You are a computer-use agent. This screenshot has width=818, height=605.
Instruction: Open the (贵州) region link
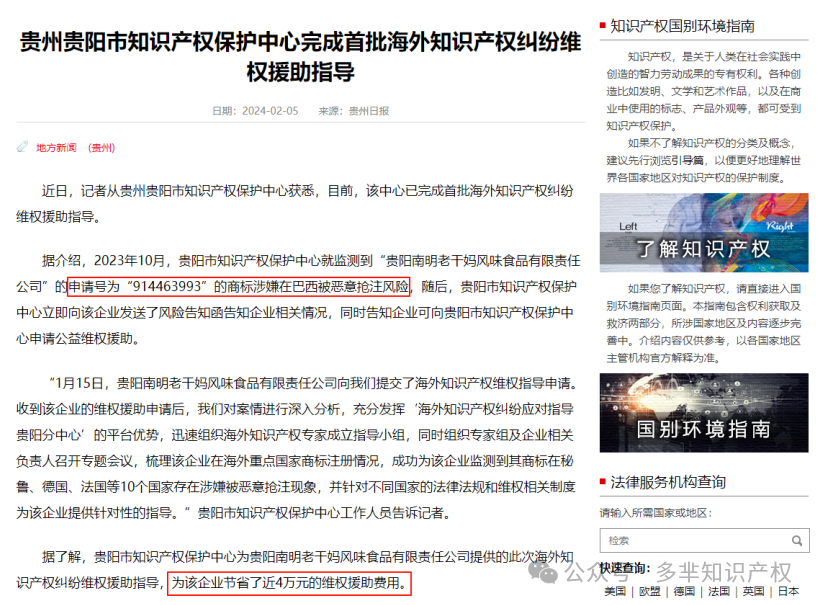pos(101,148)
